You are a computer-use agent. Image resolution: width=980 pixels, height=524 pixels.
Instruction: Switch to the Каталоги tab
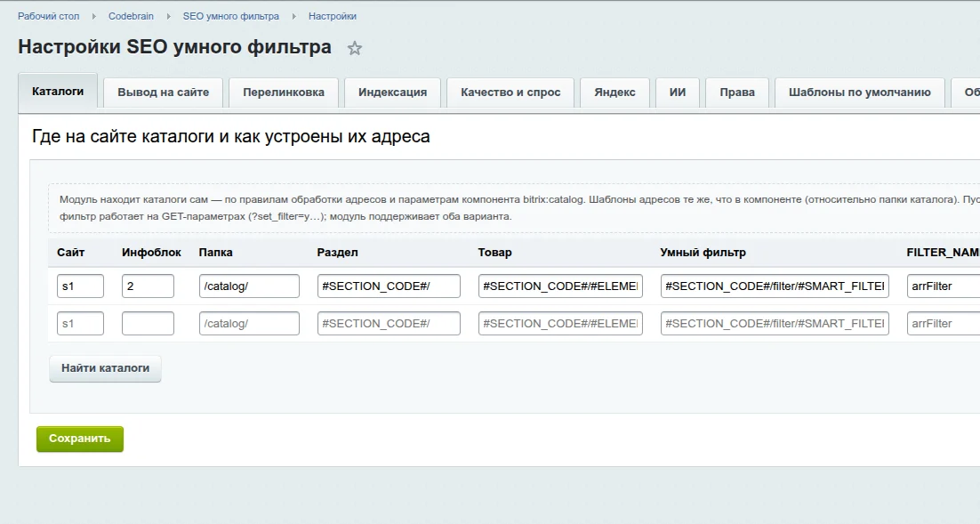coord(58,92)
